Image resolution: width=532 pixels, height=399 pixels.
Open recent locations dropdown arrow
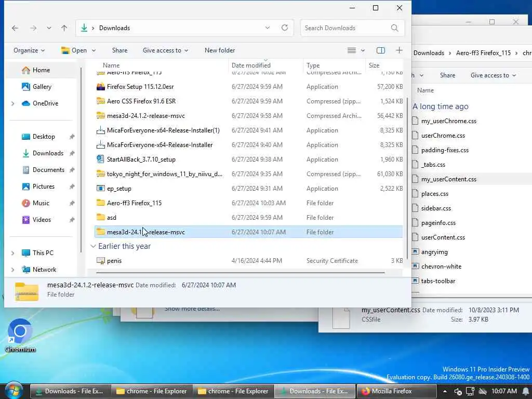49,28
